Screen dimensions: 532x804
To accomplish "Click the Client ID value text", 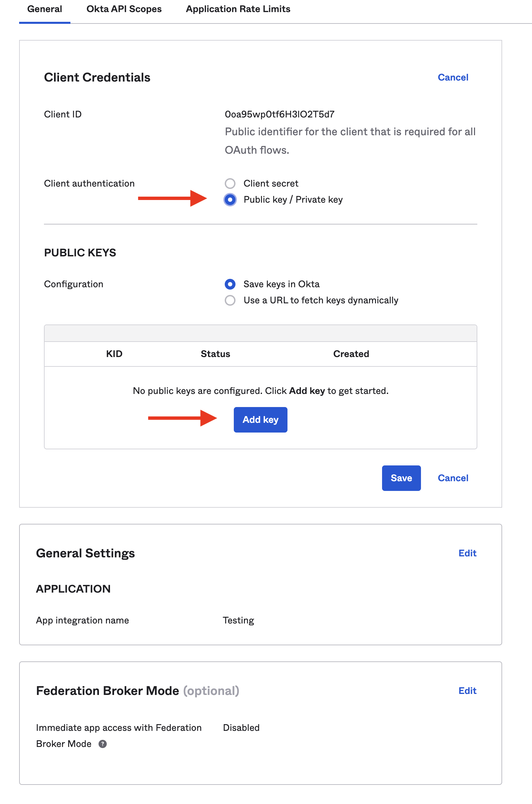I will (279, 114).
